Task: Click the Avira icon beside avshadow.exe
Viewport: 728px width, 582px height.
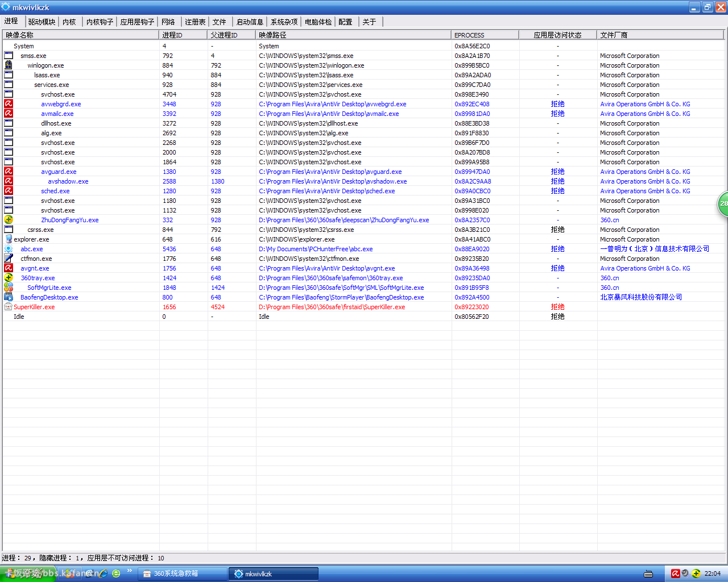Action: click(9, 181)
